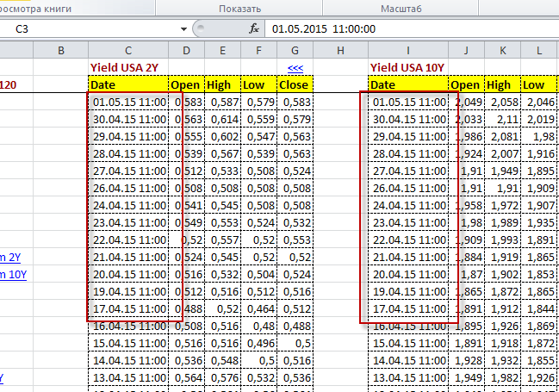Select the High header cell in column E
Screen dimensions: 559x392
tap(221, 84)
